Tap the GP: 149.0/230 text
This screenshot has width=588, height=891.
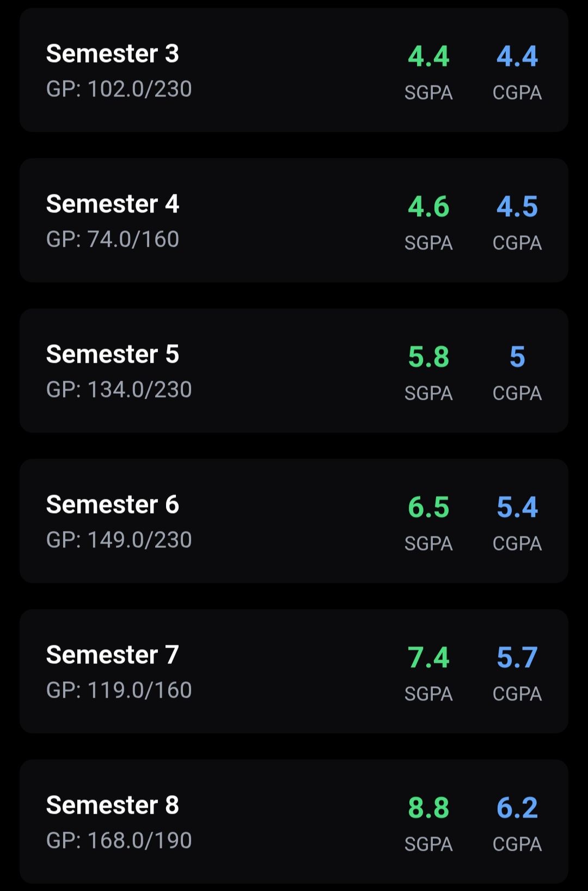click(119, 540)
